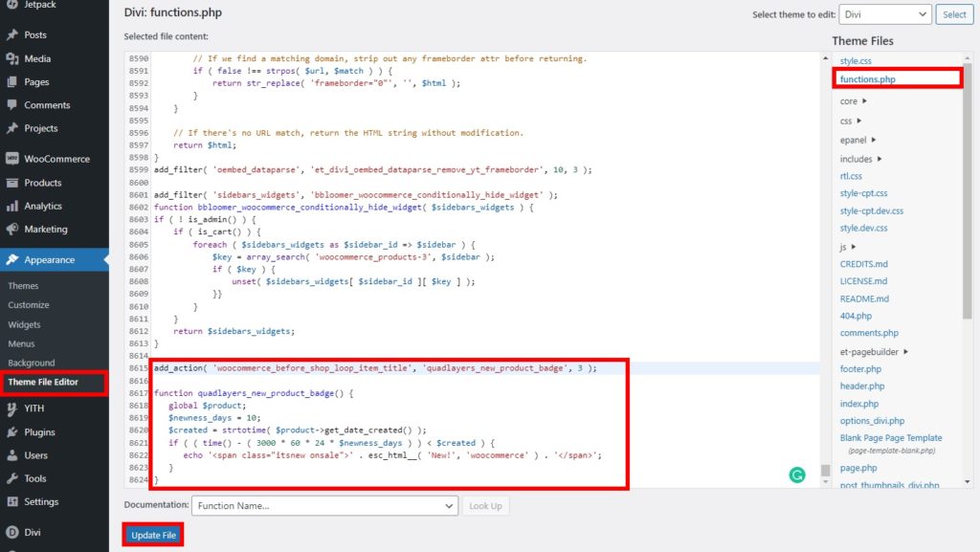Open the Background submenu link
The image size is (980, 552).
click(x=32, y=363)
